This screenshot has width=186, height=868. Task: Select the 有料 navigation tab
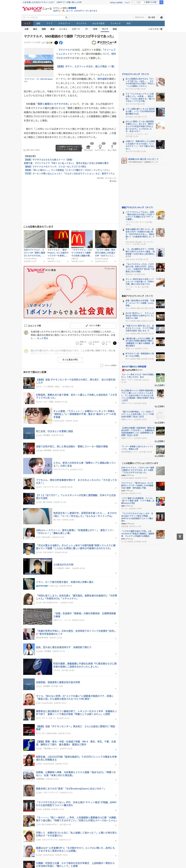(x=128, y=24)
